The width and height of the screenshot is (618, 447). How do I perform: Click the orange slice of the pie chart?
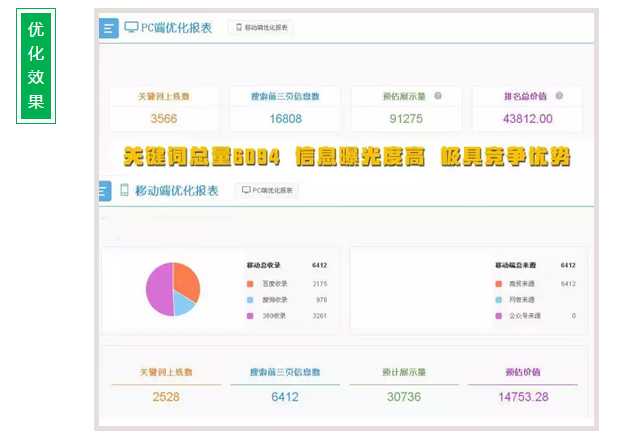click(x=186, y=280)
